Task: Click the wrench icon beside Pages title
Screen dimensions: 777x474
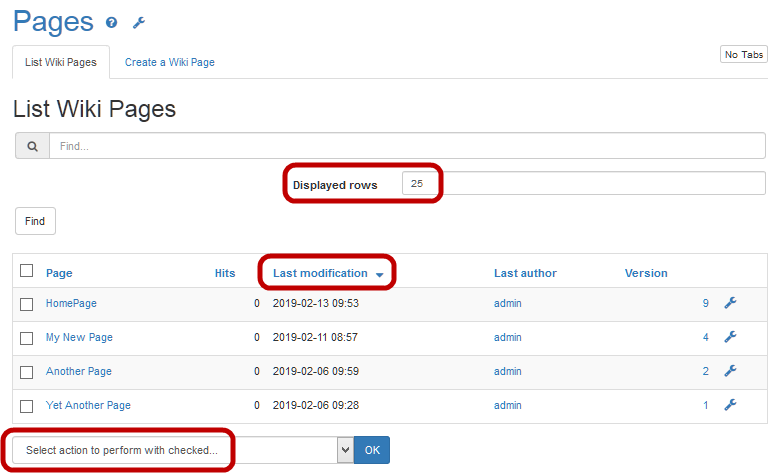Action: (139, 23)
